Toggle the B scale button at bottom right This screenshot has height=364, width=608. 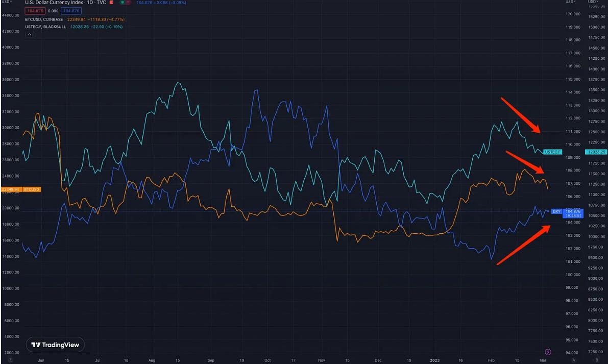coord(597,360)
